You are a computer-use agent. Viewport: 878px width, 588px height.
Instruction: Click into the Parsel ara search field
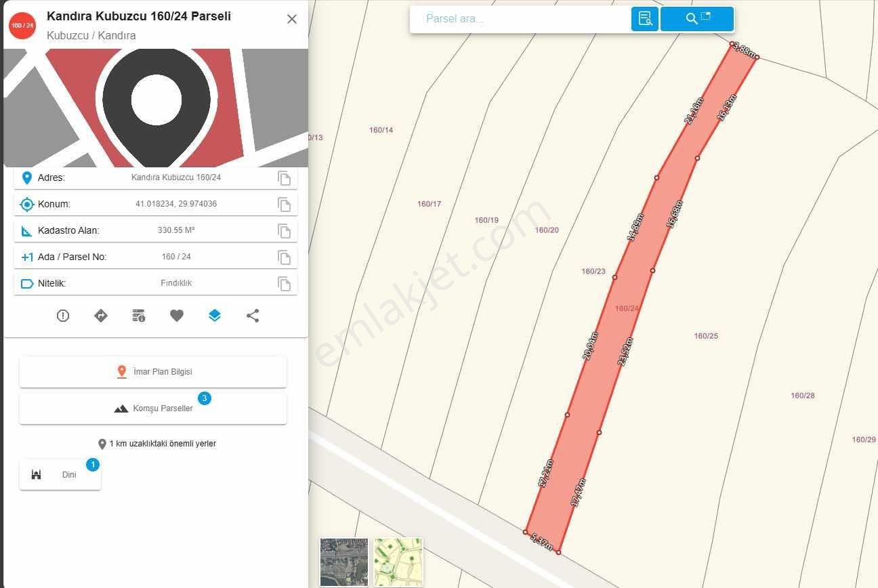tap(522, 19)
